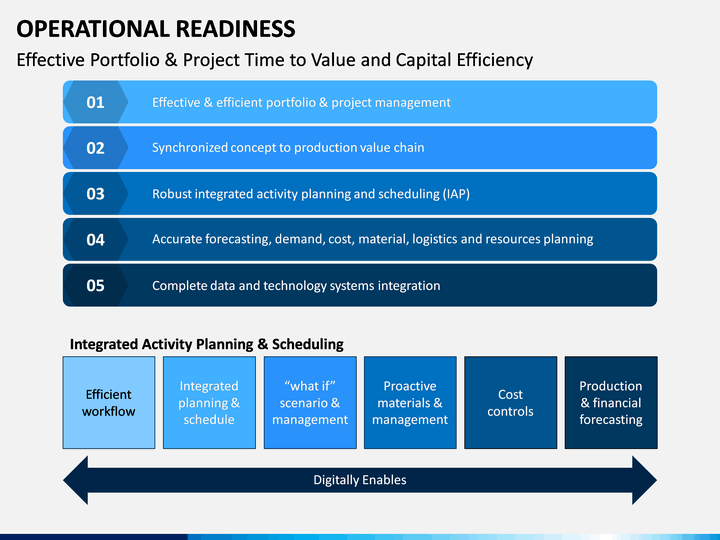
Task: Click the 'Efficient workflow' box
Action: [109, 403]
